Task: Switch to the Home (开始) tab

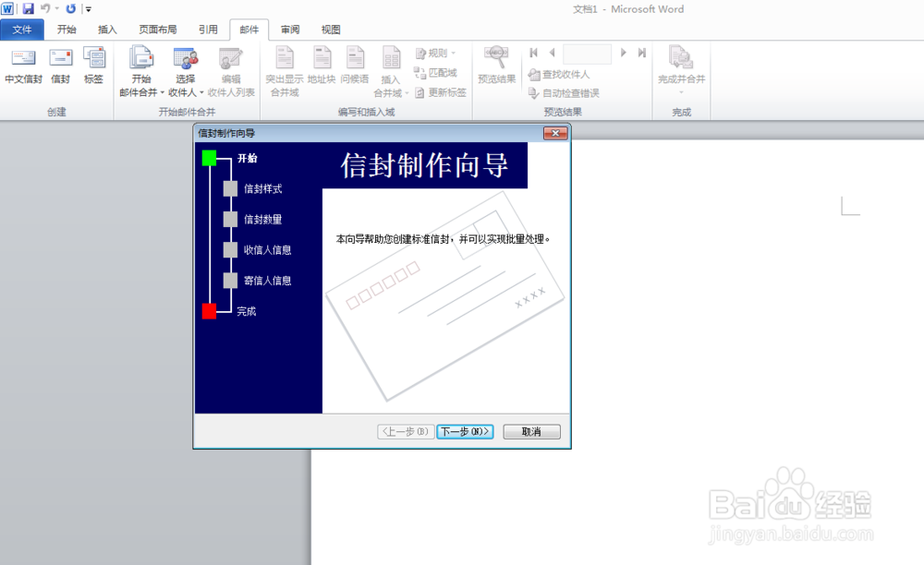Action: [67, 30]
